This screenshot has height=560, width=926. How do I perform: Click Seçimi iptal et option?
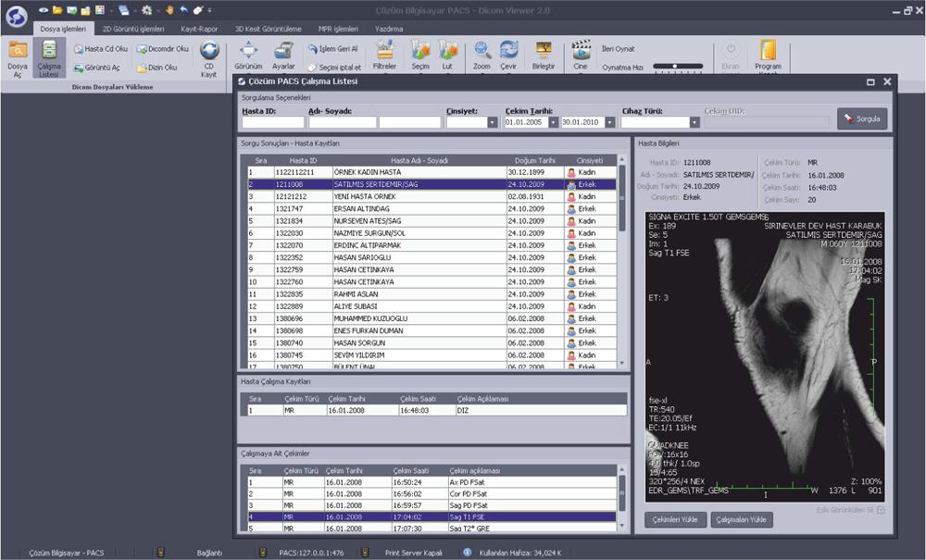(334, 68)
